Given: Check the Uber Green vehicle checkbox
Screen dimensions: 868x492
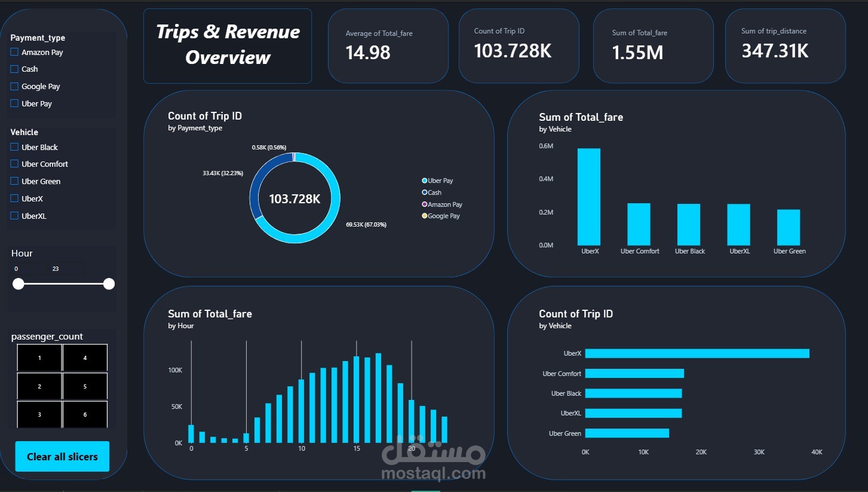Looking at the screenshot, I should point(14,181).
